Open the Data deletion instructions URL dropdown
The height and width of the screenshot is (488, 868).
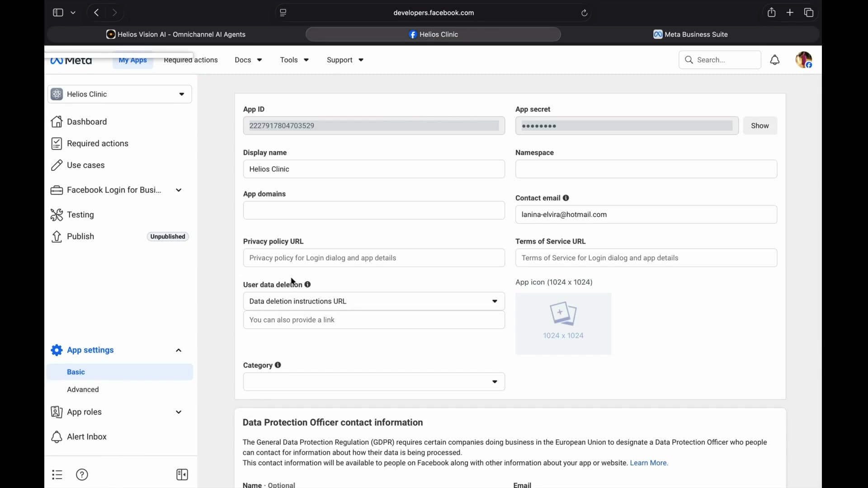(x=374, y=301)
